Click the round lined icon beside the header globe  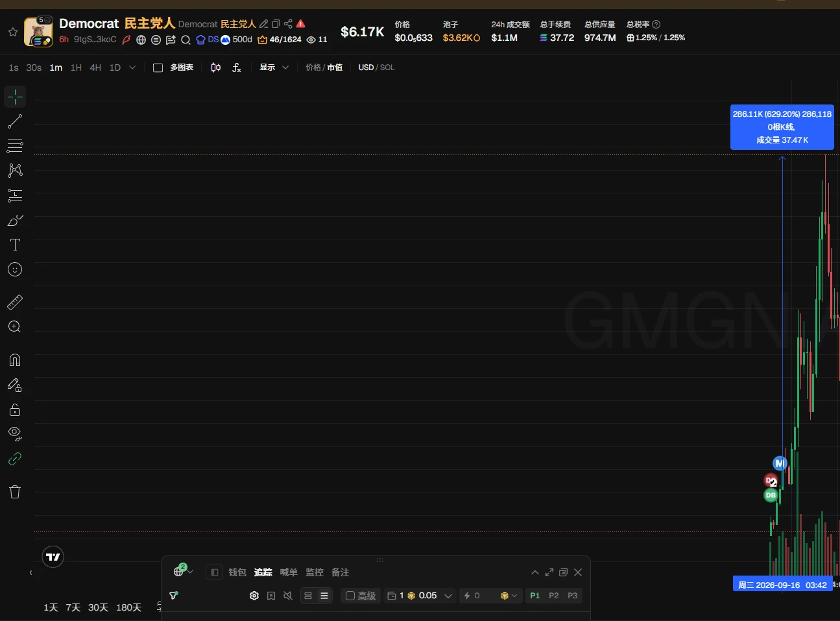pos(156,40)
